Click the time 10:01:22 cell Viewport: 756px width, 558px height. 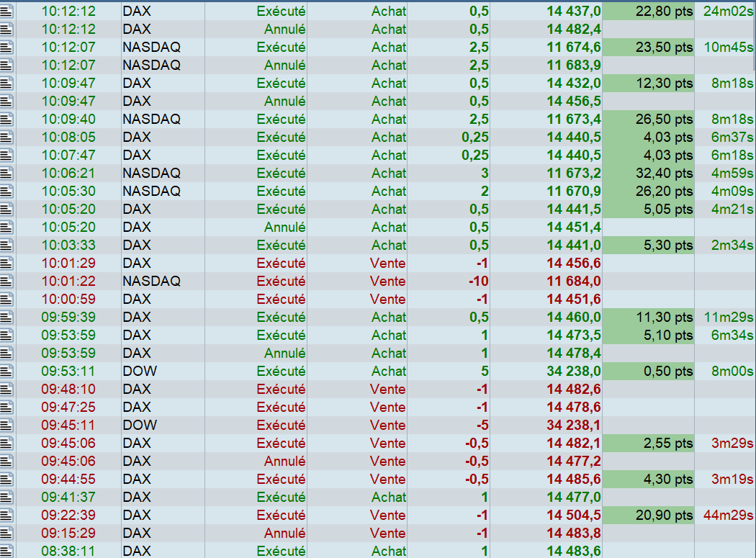(68, 282)
